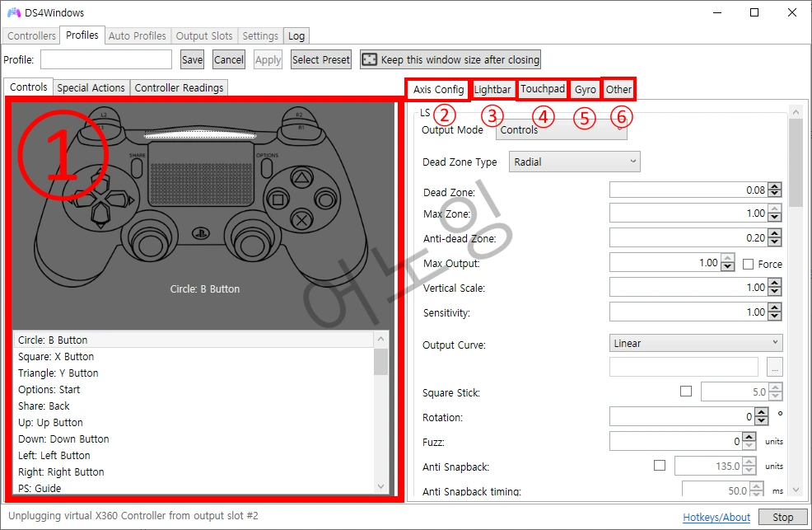Click the Cancel button
The image size is (812, 530).
pyautogui.click(x=229, y=59)
